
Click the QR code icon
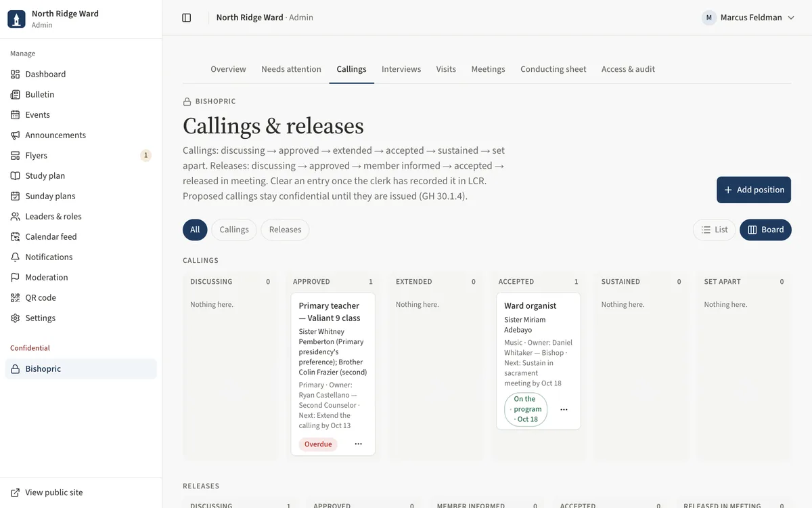(15, 297)
